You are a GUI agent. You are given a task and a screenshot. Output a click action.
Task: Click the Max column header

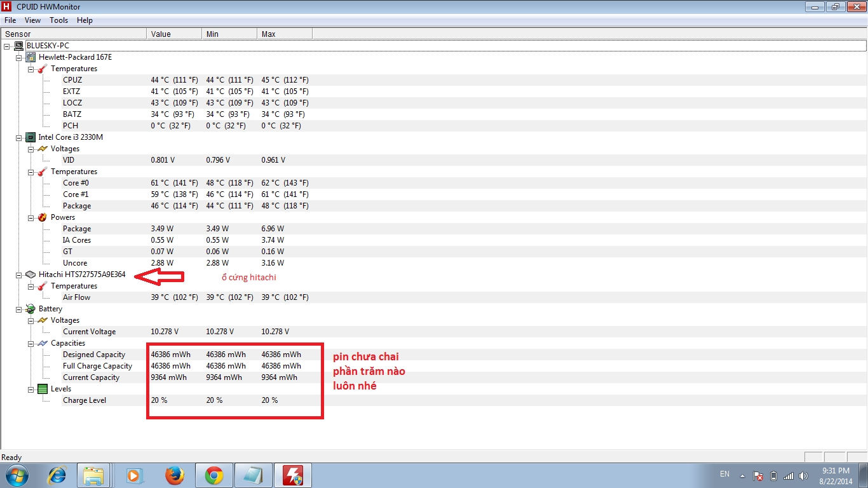coord(285,34)
